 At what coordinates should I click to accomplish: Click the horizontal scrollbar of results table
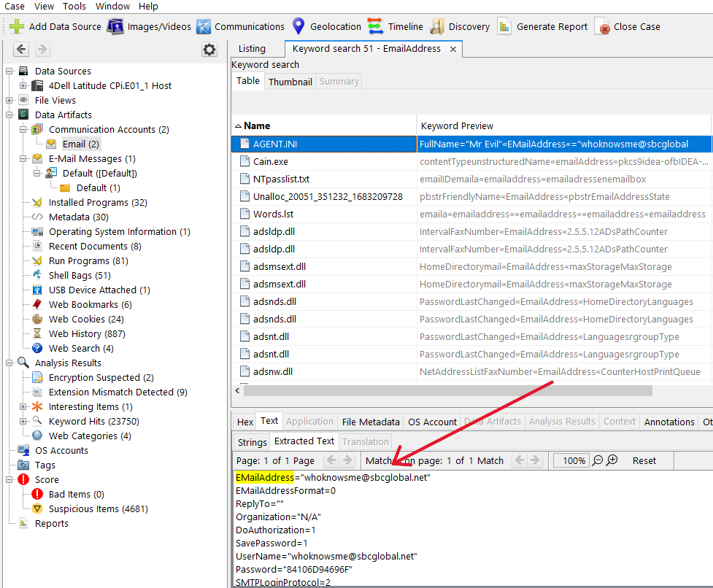(448, 391)
